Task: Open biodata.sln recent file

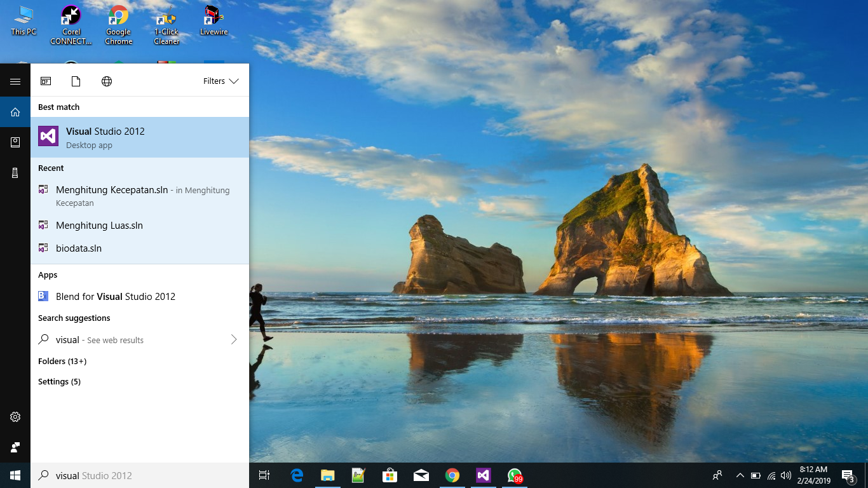Action: 140,248
